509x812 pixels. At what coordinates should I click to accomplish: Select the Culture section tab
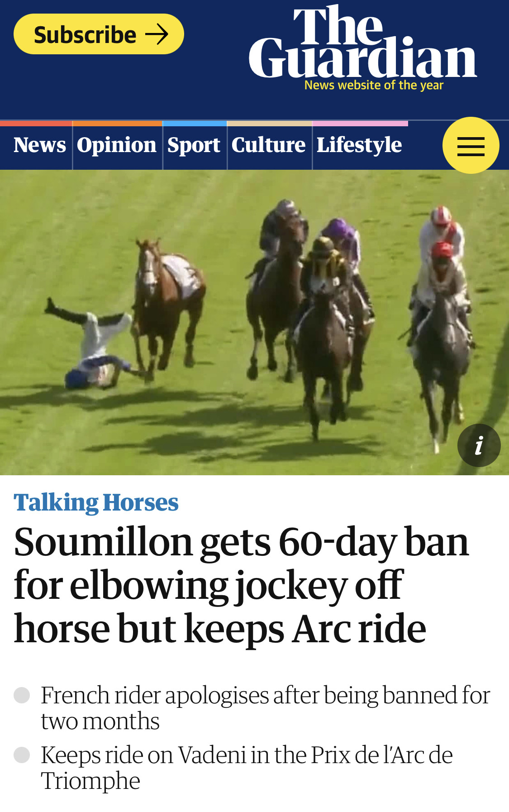pos(269,145)
